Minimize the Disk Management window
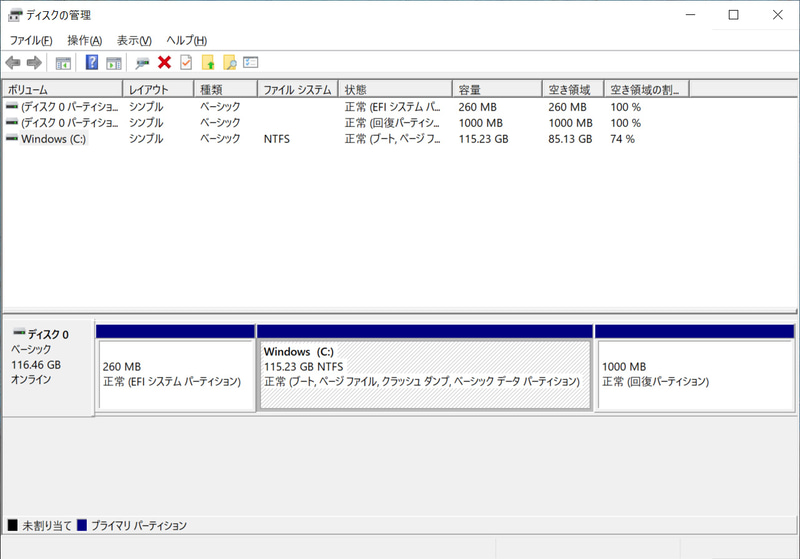Screen dimensions: 800x559 point(690,15)
